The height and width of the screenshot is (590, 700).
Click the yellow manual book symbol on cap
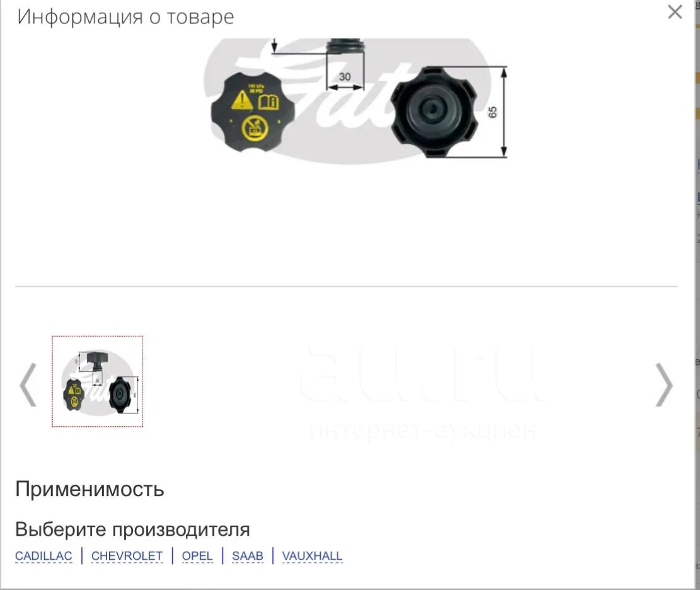click(268, 102)
